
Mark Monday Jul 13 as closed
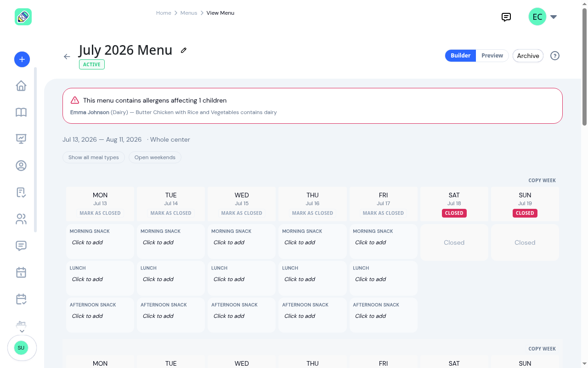[100, 213]
